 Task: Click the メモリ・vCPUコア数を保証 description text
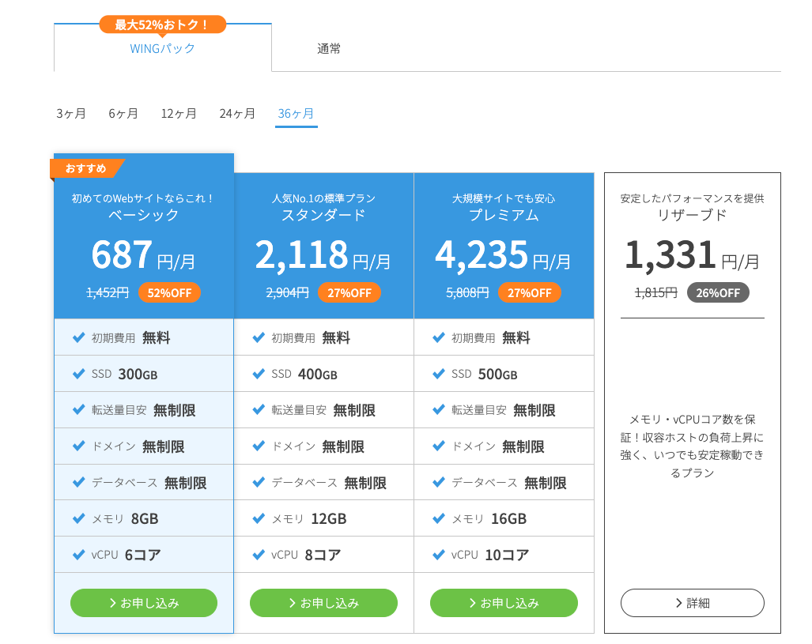pyautogui.click(x=693, y=446)
